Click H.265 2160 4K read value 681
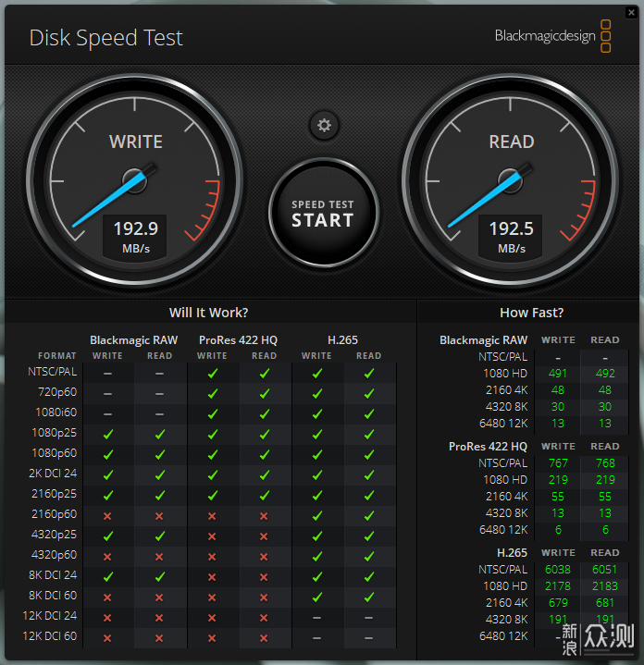The image size is (644, 665). [x=605, y=603]
